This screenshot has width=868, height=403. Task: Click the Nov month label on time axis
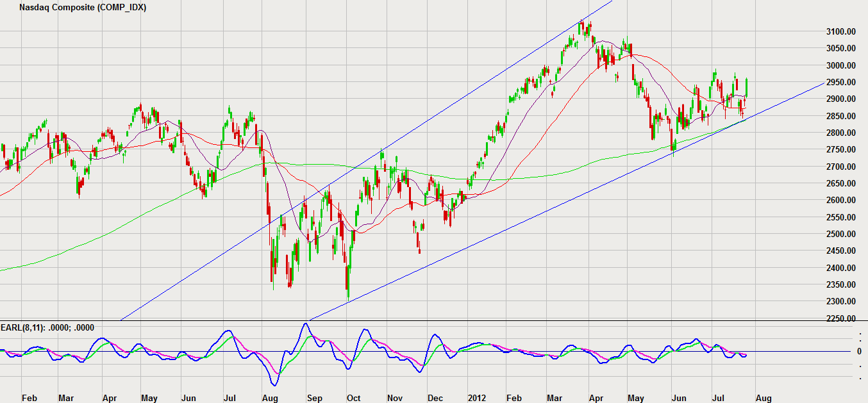(395, 398)
